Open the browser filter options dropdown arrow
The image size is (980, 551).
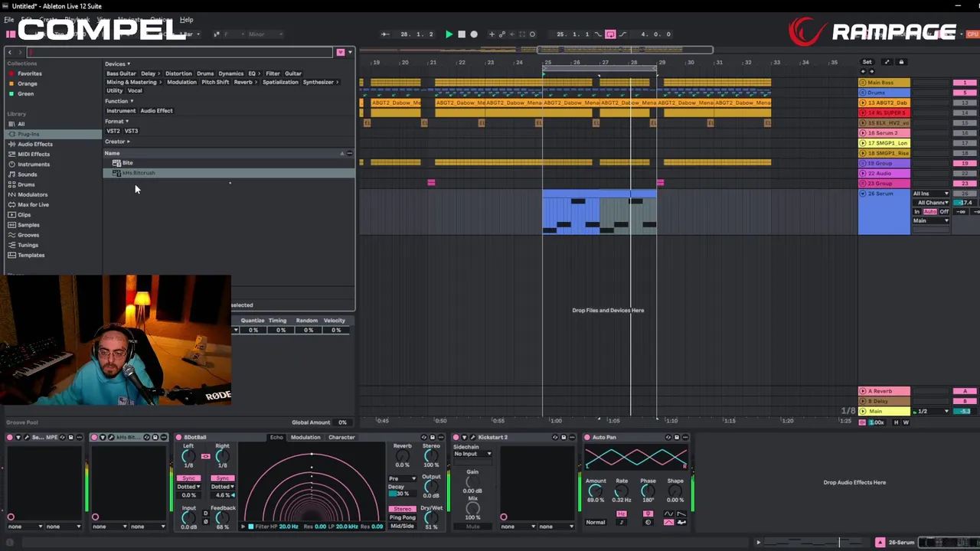(x=350, y=52)
